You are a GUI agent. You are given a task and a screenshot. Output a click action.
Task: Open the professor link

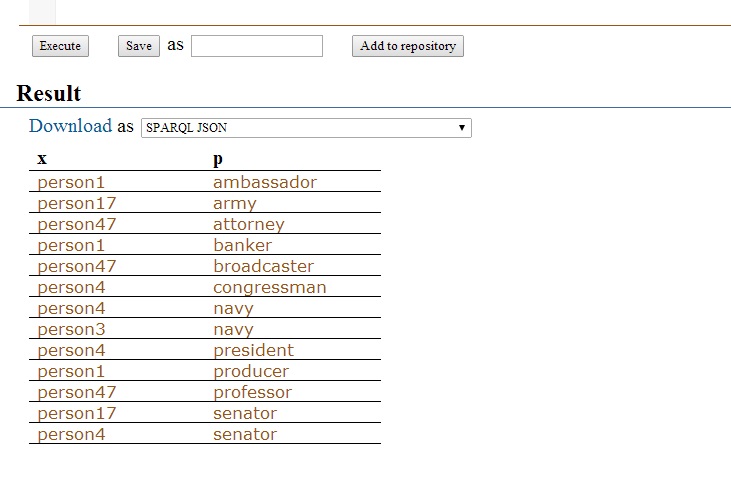coord(252,392)
